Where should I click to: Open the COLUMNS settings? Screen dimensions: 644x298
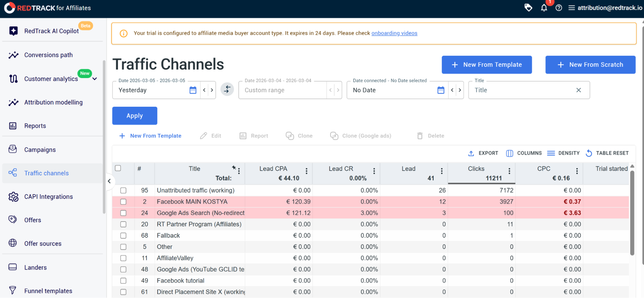[x=524, y=153]
